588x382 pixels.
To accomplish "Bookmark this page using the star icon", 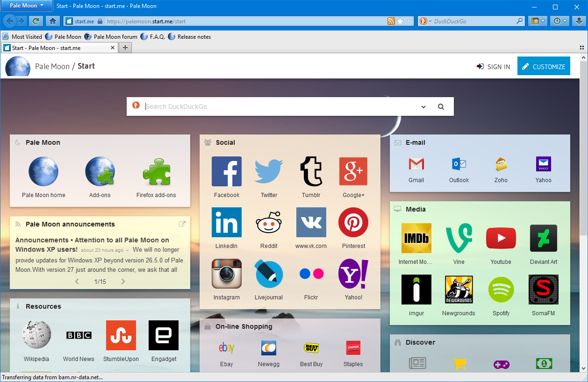I will [400, 21].
